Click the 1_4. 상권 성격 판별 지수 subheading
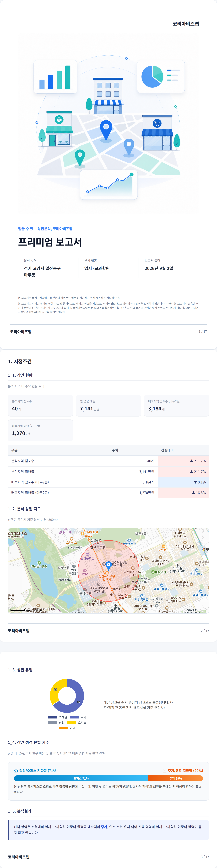217x868 pixels. (x=28, y=742)
